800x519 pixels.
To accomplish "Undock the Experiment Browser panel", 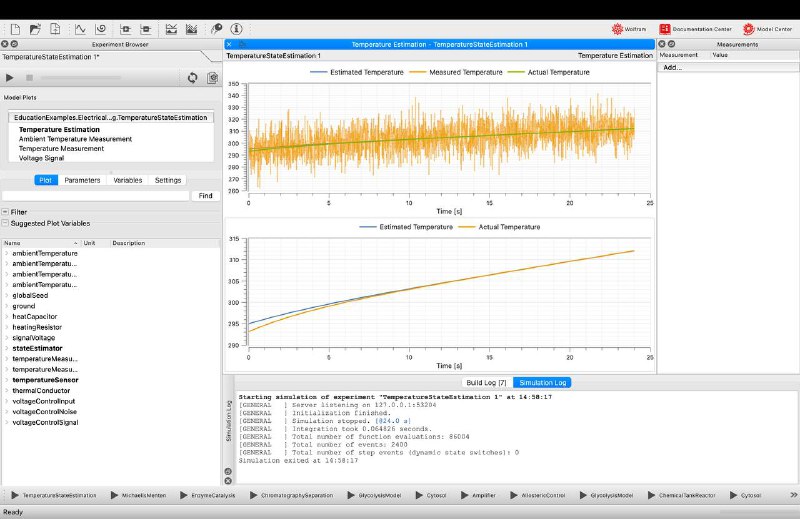I will [14, 44].
